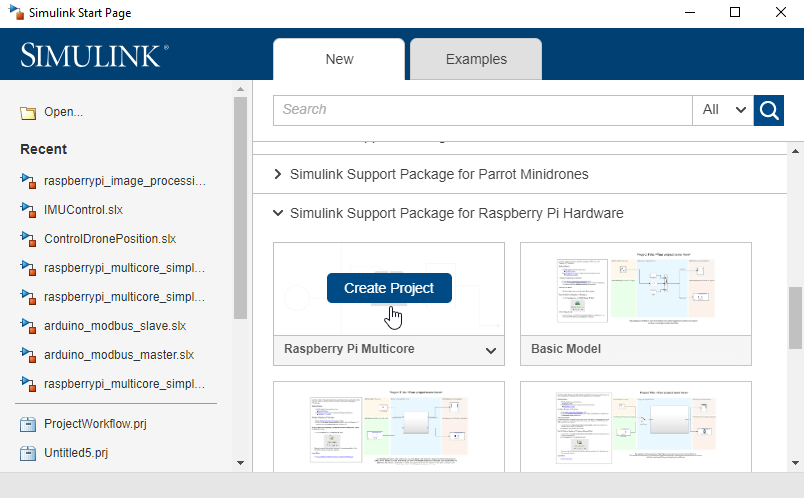The height and width of the screenshot is (498, 804).
Task: Click the Untitled5.prj project icon
Action: click(x=28, y=453)
